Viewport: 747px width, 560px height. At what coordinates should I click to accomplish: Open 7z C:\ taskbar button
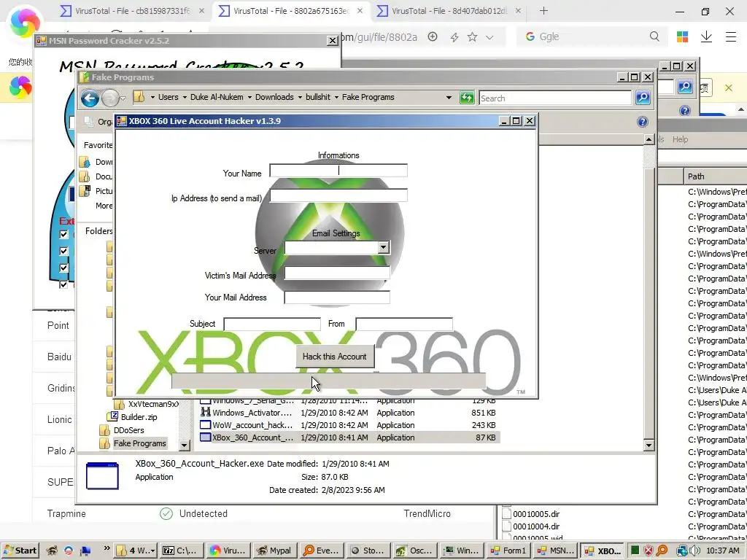(181, 551)
